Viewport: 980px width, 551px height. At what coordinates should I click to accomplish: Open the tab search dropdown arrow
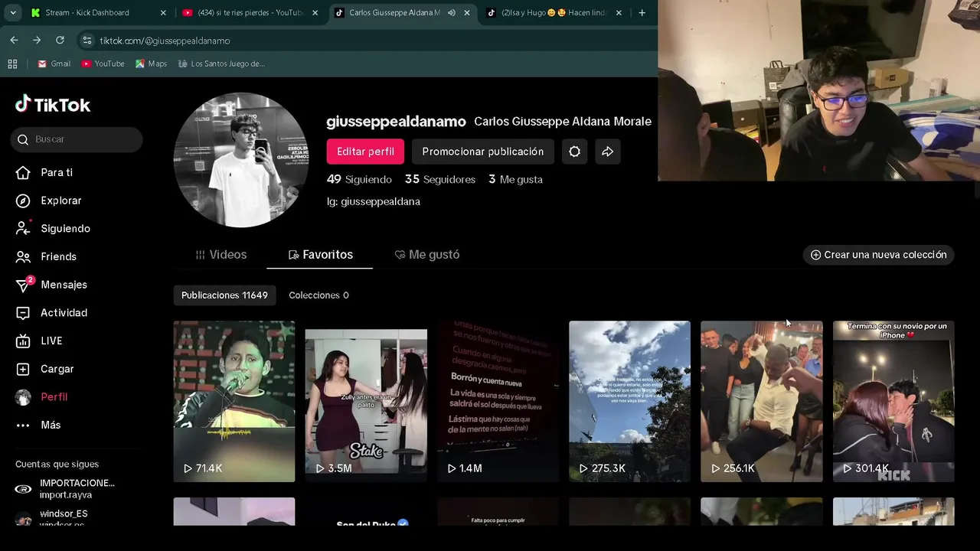point(13,13)
